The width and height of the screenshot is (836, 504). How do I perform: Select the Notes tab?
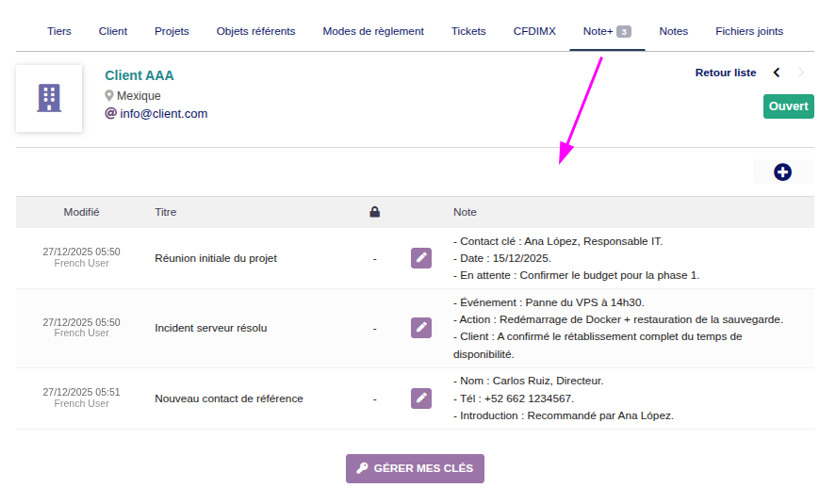pyautogui.click(x=673, y=31)
